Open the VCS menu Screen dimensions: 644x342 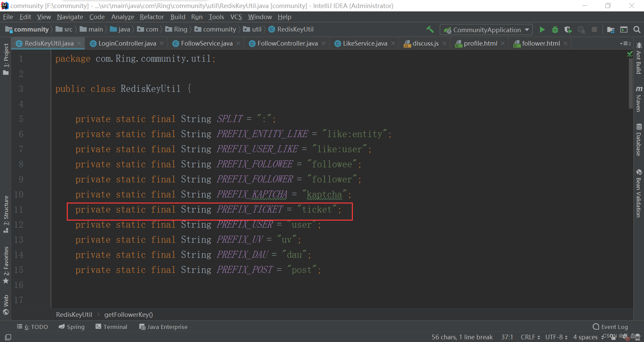pyautogui.click(x=236, y=17)
